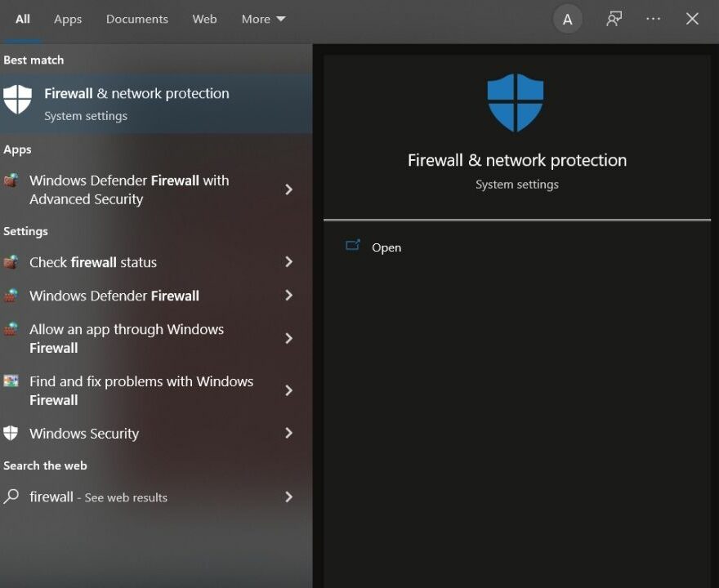Screen dimensions: 719x588
Task: Click the Check firewall status icon
Action: point(11,262)
